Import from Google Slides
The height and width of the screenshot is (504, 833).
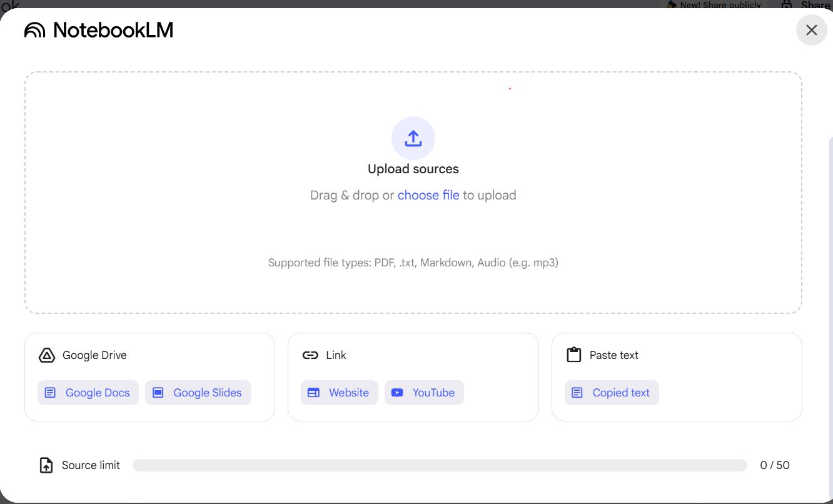[198, 393]
